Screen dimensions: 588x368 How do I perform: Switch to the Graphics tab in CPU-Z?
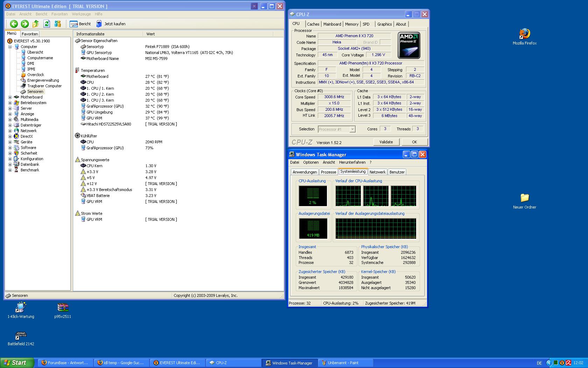pyautogui.click(x=385, y=24)
